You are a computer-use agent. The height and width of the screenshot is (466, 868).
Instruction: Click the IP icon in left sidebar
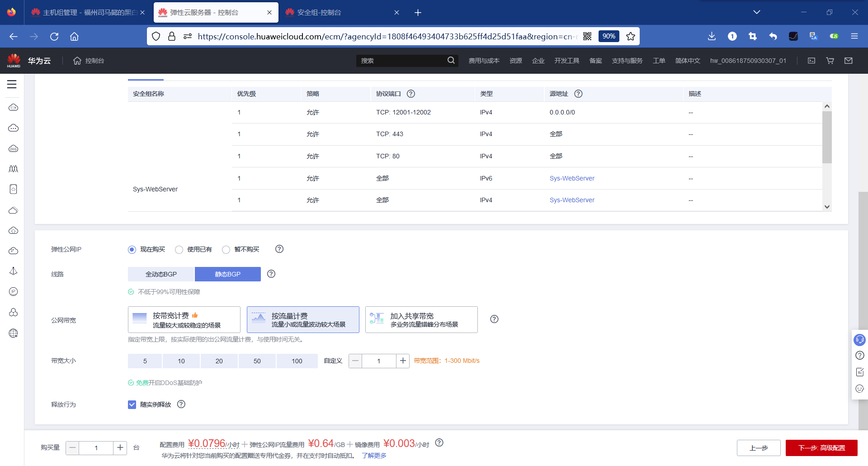pyautogui.click(x=14, y=291)
